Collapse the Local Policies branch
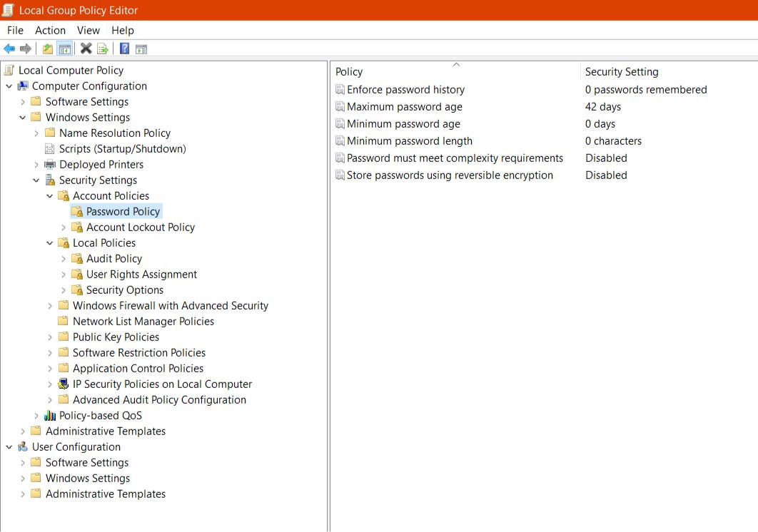Image resolution: width=758 pixels, height=532 pixels. 50,243
